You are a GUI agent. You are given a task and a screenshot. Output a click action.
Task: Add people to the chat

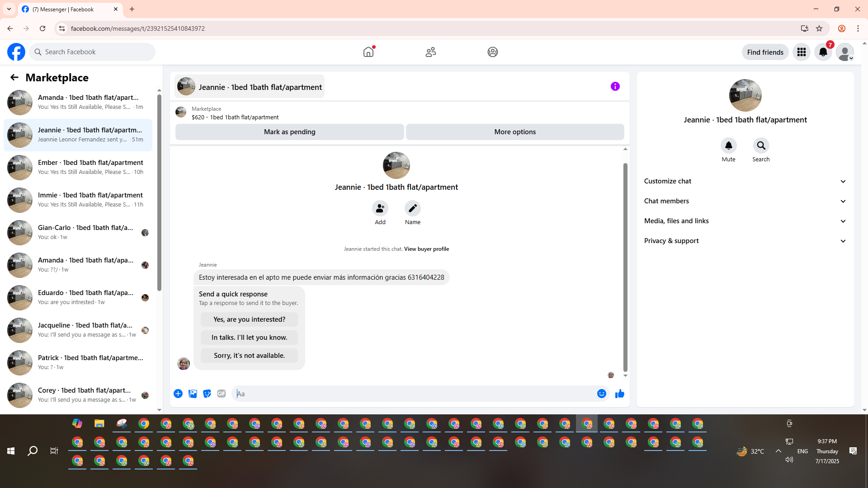pyautogui.click(x=380, y=208)
